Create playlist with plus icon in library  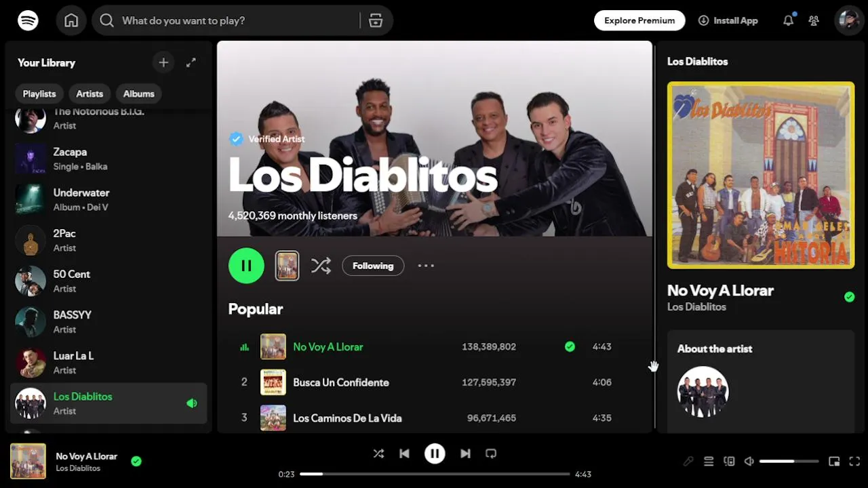pyautogui.click(x=163, y=62)
